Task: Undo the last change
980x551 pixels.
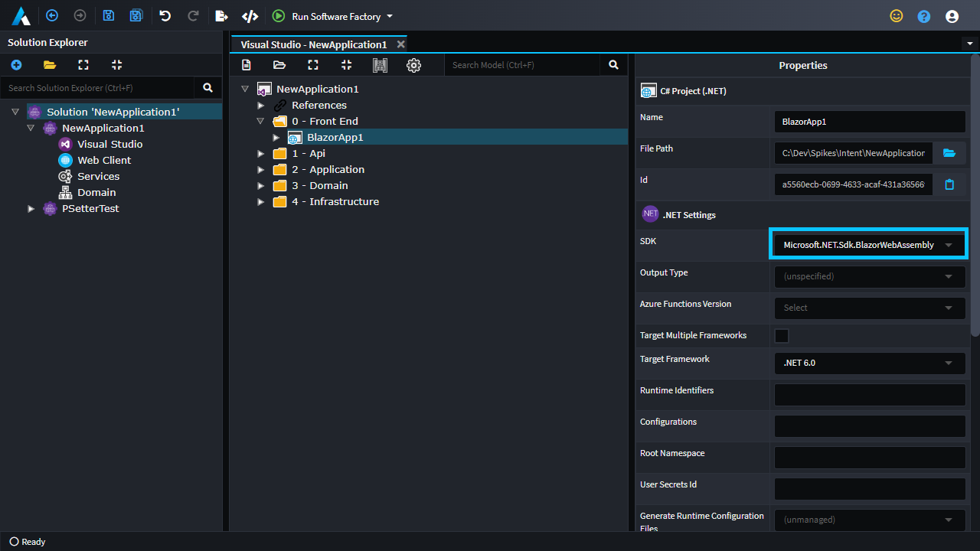Action: click(165, 15)
